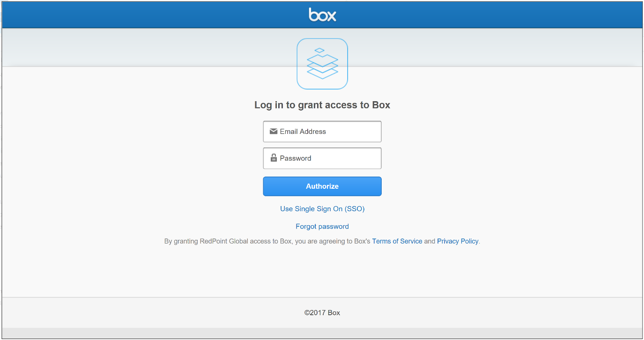Click the padlock icon in the password field
Screen dimensions: 644x340
[x=274, y=158]
